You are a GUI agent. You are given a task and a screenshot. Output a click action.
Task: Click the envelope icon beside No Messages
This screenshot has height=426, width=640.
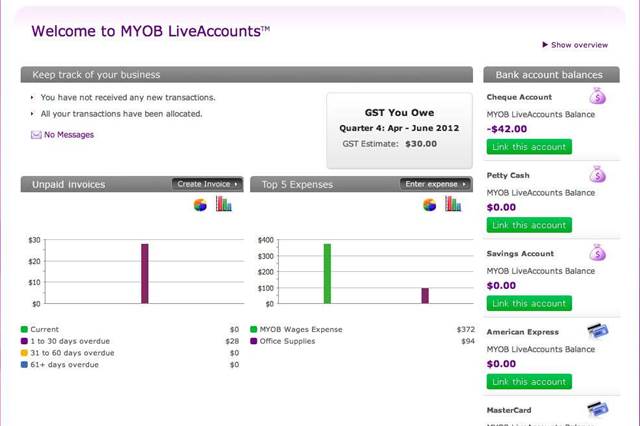(x=36, y=135)
